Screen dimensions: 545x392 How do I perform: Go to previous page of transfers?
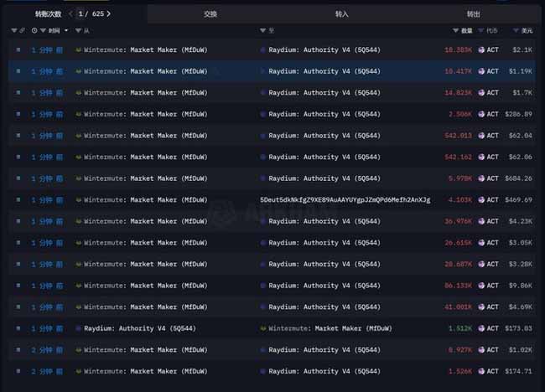70,13
